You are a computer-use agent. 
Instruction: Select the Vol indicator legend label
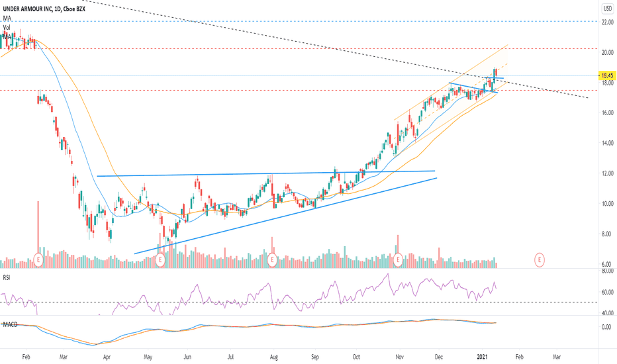click(7, 28)
